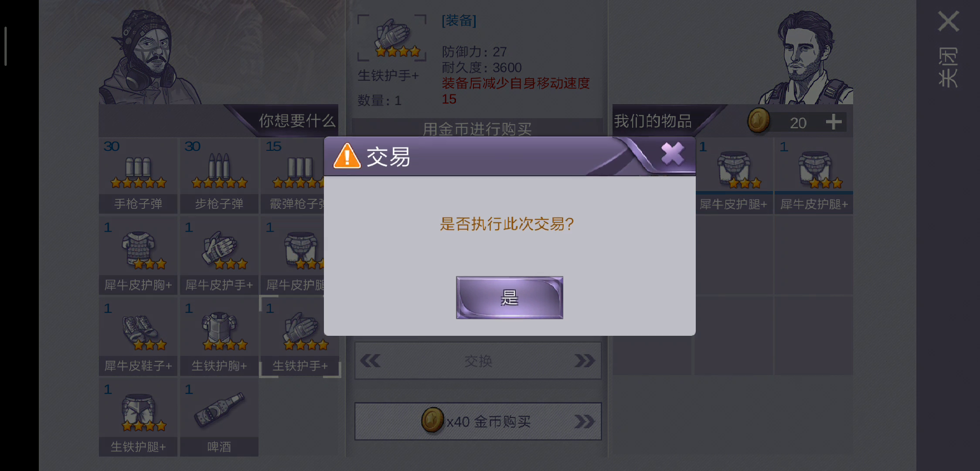Click the 交换 exchange button
This screenshot has height=471, width=980.
tap(478, 361)
